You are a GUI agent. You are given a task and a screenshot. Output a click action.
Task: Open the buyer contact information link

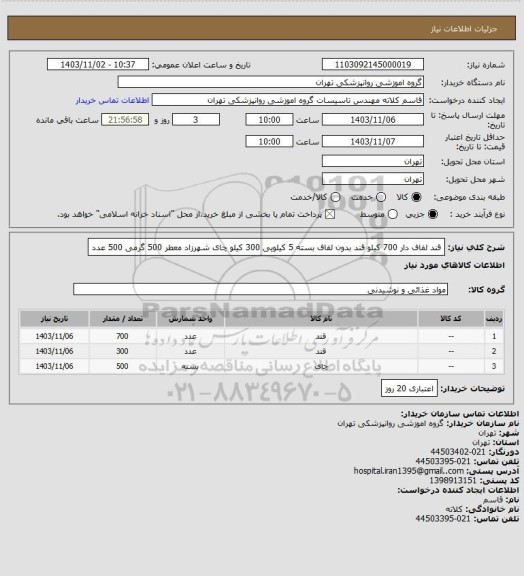[x=112, y=101]
